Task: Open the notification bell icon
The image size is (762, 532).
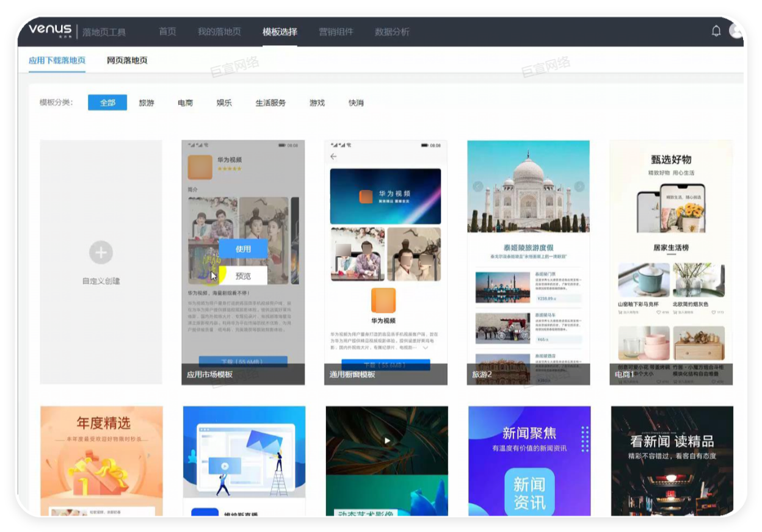Action: [x=716, y=31]
